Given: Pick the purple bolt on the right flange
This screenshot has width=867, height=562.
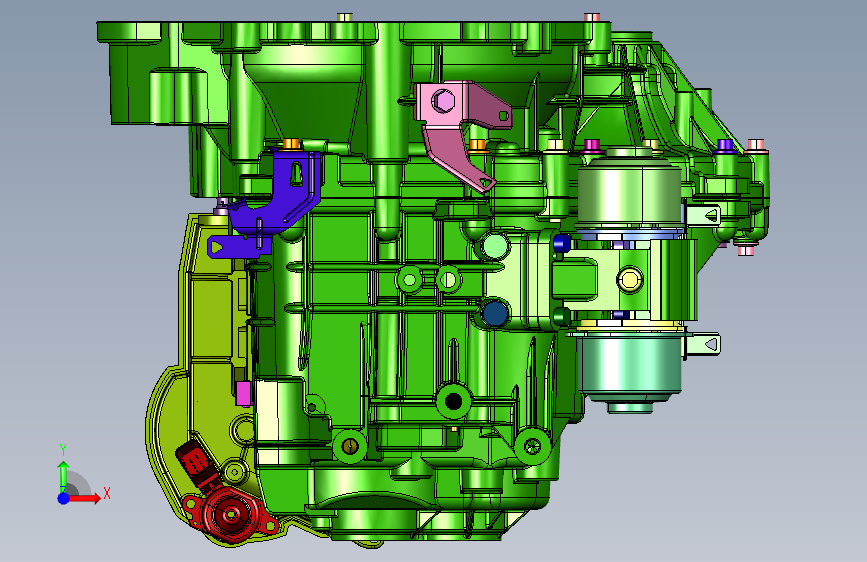Looking at the screenshot, I should tap(725, 146).
